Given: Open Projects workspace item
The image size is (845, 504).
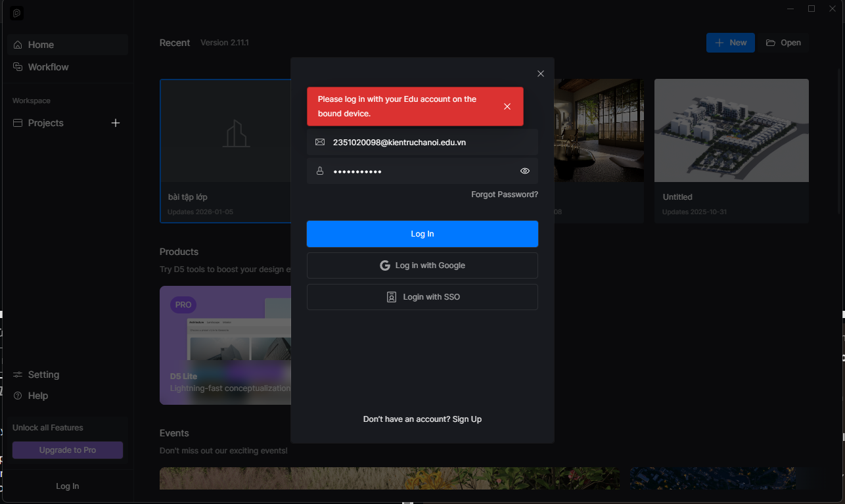Looking at the screenshot, I should [x=45, y=123].
